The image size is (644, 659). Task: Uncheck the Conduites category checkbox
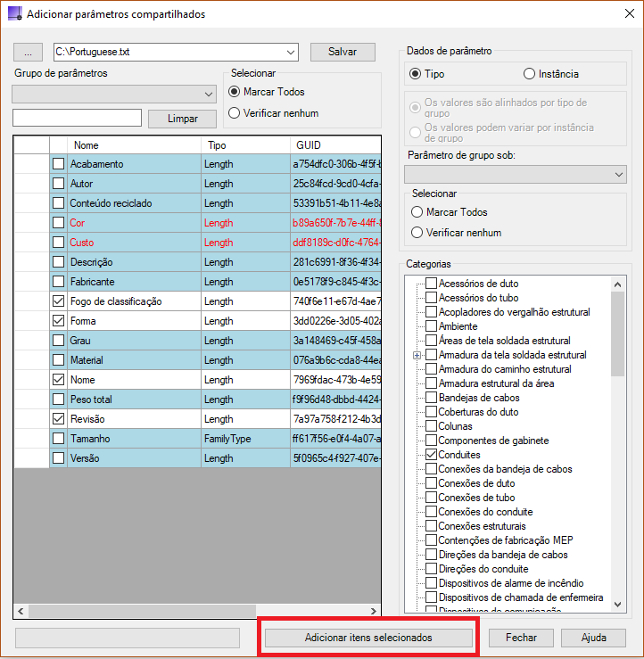coord(431,455)
